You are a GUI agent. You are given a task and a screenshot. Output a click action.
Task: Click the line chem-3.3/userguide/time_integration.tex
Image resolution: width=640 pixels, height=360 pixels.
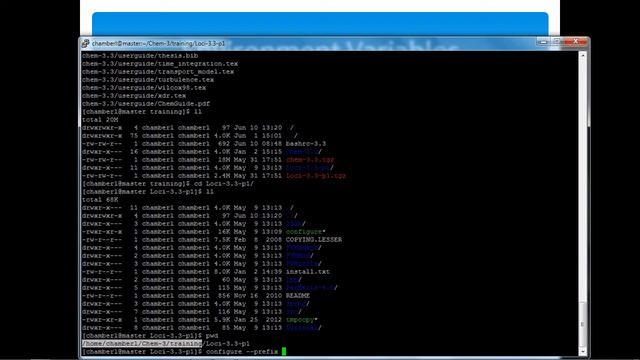pyautogui.click(x=160, y=64)
